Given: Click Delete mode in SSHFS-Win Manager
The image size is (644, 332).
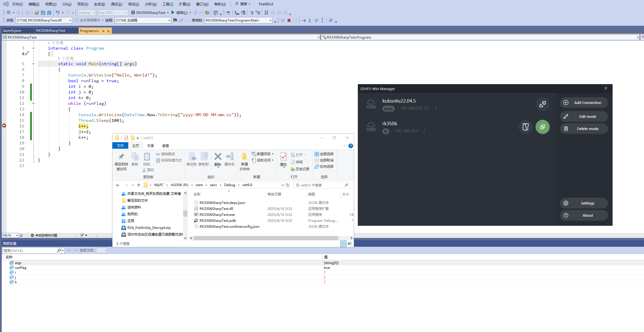Looking at the screenshot, I should 584,129.
